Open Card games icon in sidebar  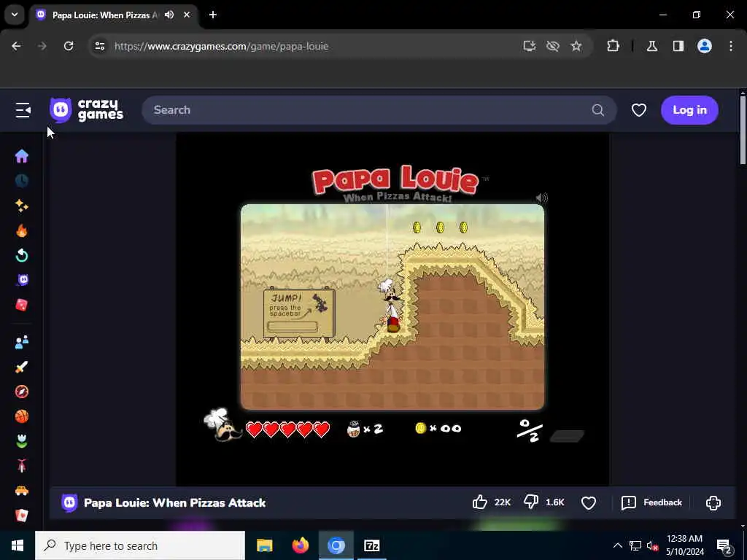tap(21, 516)
